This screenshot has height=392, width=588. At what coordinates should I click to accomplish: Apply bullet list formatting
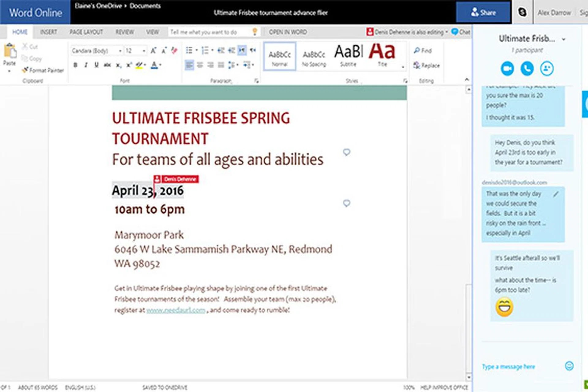(x=189, y=50)
